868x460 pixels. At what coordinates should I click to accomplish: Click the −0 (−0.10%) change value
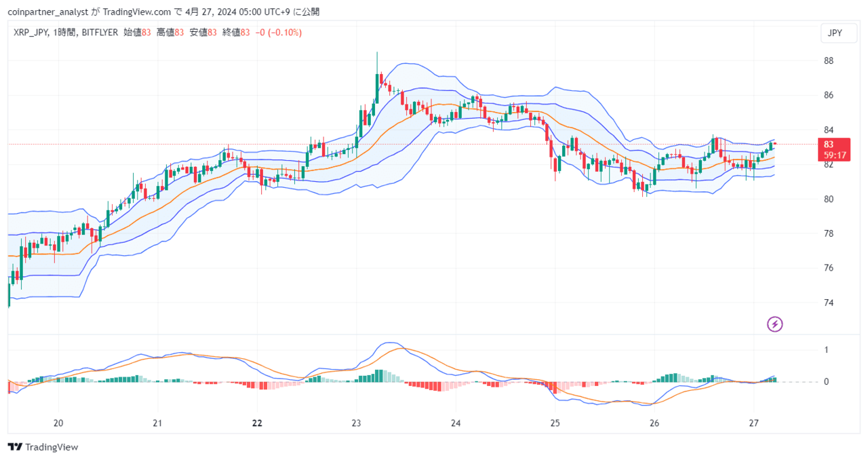click(x=278, y=33)
